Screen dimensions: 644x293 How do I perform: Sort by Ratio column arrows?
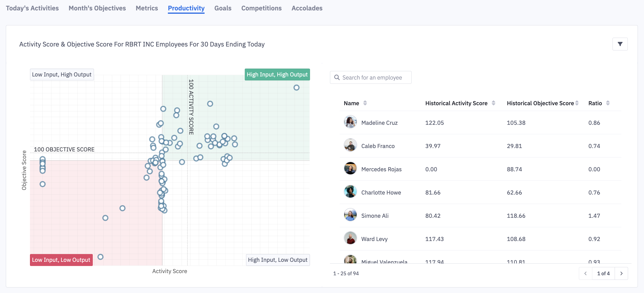(x=608, y=103)
